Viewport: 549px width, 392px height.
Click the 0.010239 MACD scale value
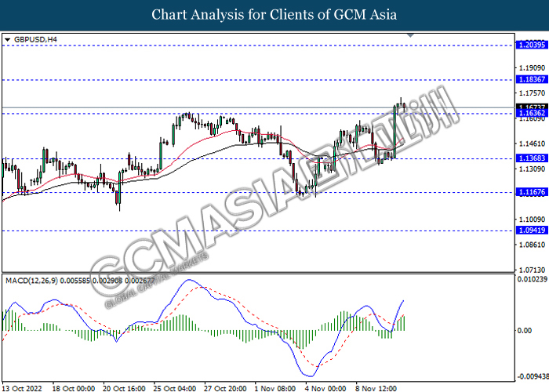(x=531, y=280)
